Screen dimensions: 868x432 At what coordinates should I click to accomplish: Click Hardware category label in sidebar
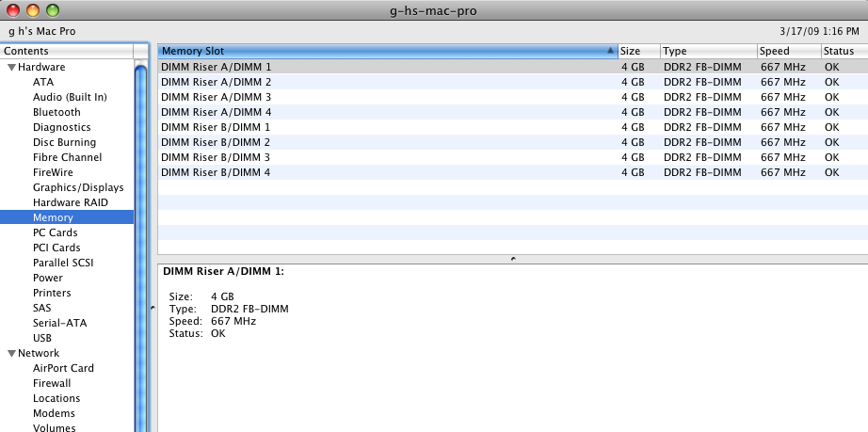(x=41, y=67)
